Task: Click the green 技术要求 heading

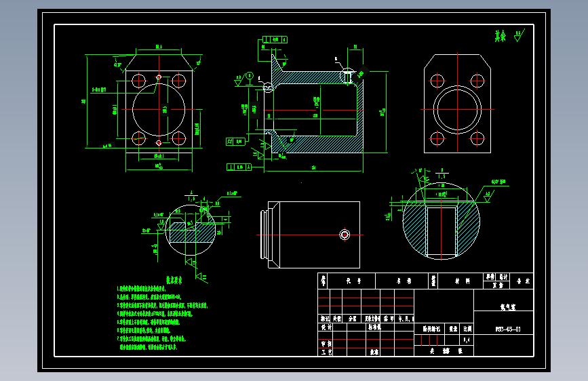Action: [x=174, y=280]
